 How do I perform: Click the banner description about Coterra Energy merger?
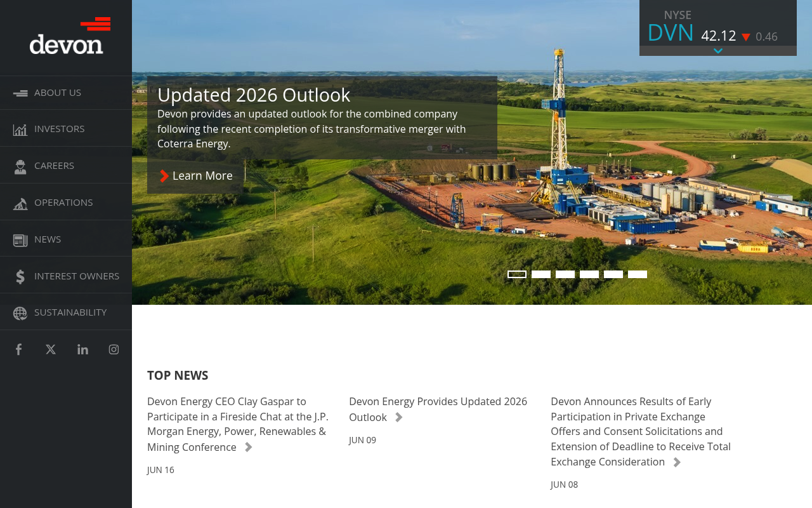[311, 129]
